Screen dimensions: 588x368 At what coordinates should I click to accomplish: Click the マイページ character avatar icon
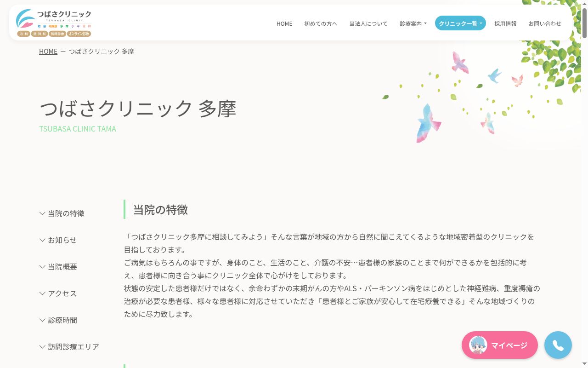478,345
